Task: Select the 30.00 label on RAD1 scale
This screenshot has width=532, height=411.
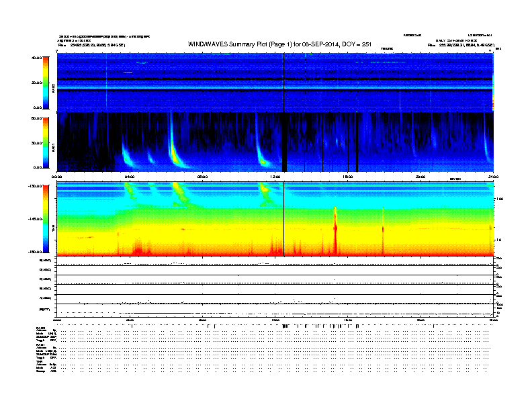Action: tap(36, 143)
